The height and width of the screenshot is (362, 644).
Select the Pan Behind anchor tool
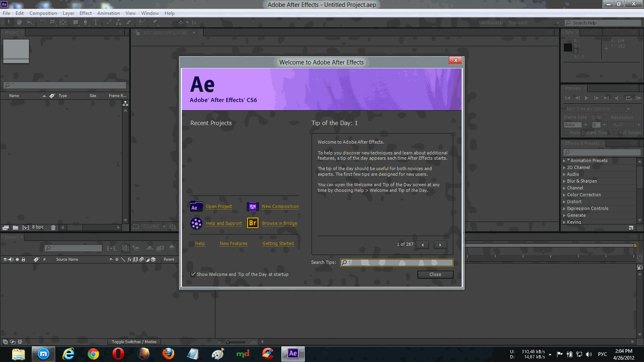coord(63,23)
